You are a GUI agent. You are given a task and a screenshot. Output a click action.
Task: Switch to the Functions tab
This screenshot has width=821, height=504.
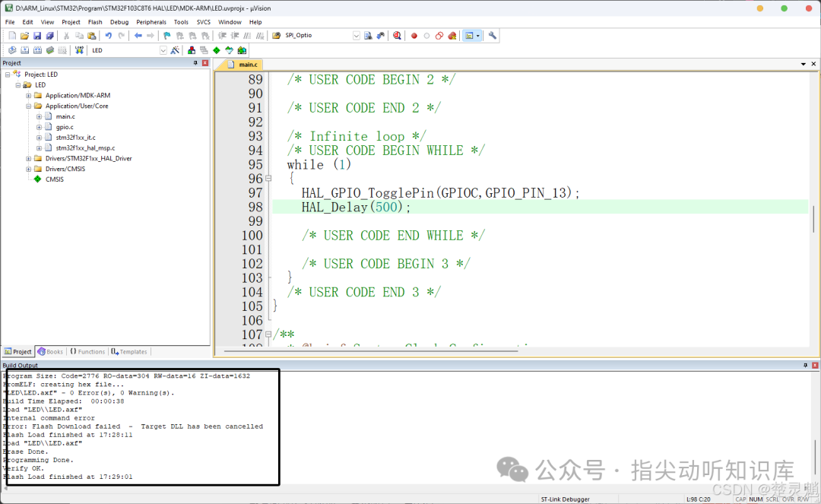point(87,352)
